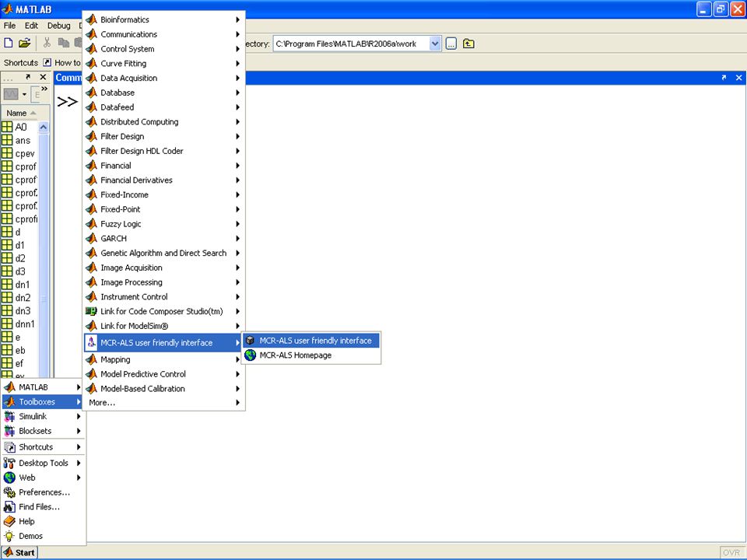Click the Fuzzy Logic toolbox icon

[92, 224]
